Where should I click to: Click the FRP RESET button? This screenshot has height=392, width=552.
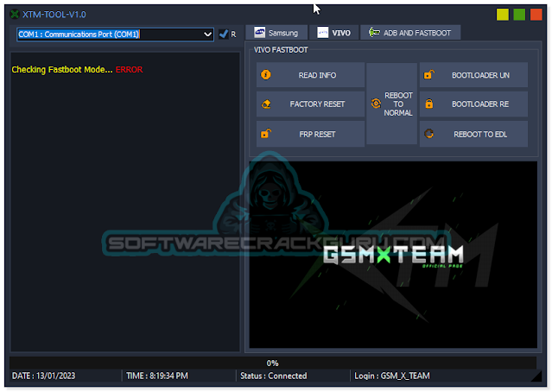[310, 134]
